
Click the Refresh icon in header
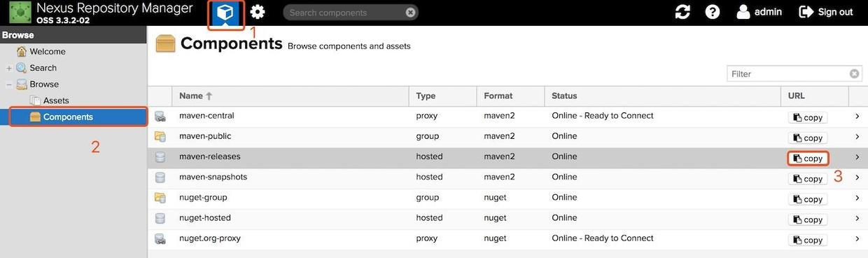click(x=682, y=12)
